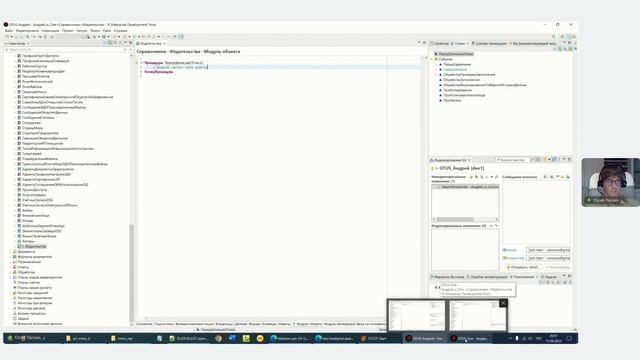Select Бизнес-процессы in navigator
640x360 pixels.
coord(31,313)
